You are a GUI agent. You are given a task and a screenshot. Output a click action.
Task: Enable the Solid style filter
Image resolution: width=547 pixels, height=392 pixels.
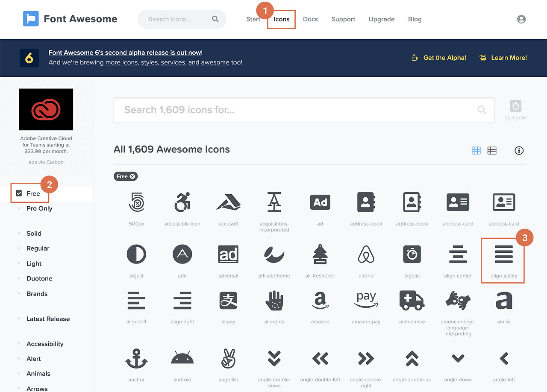(34, 233)
